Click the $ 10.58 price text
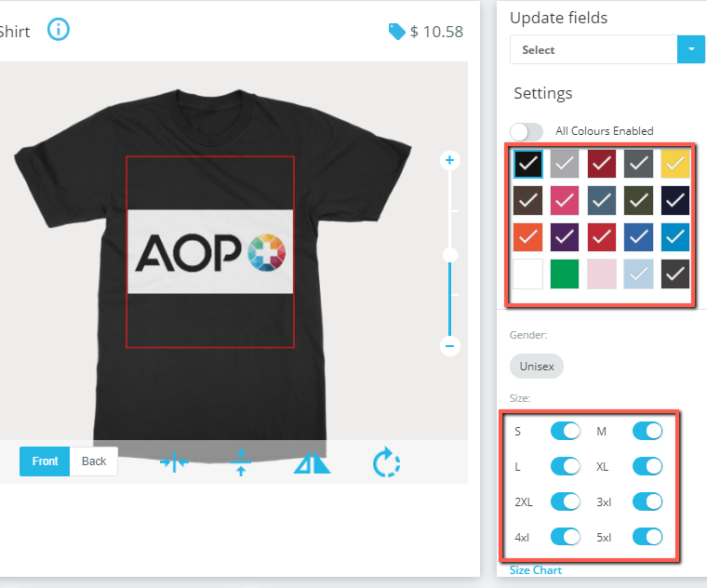Screen dimensions: 707x588 pos(436,32)
